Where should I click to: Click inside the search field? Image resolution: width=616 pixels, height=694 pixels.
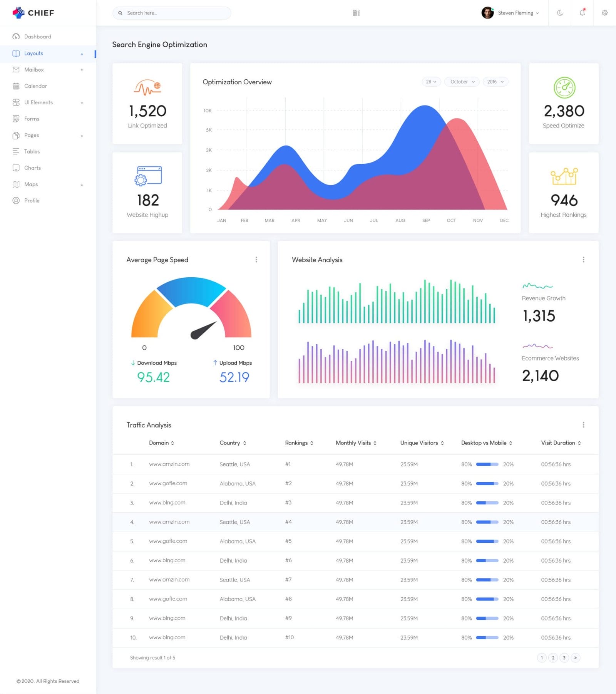pyautogui.click(x=171, y=13)
